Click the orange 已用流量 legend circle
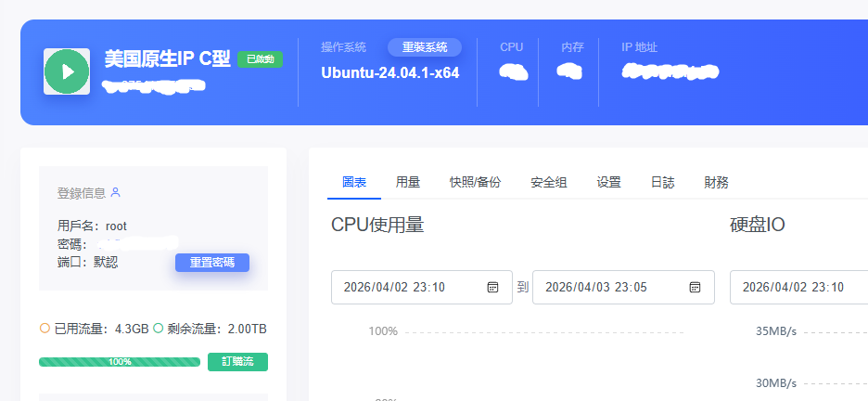This screenshot has width=868, height=401. pos(45,329)
